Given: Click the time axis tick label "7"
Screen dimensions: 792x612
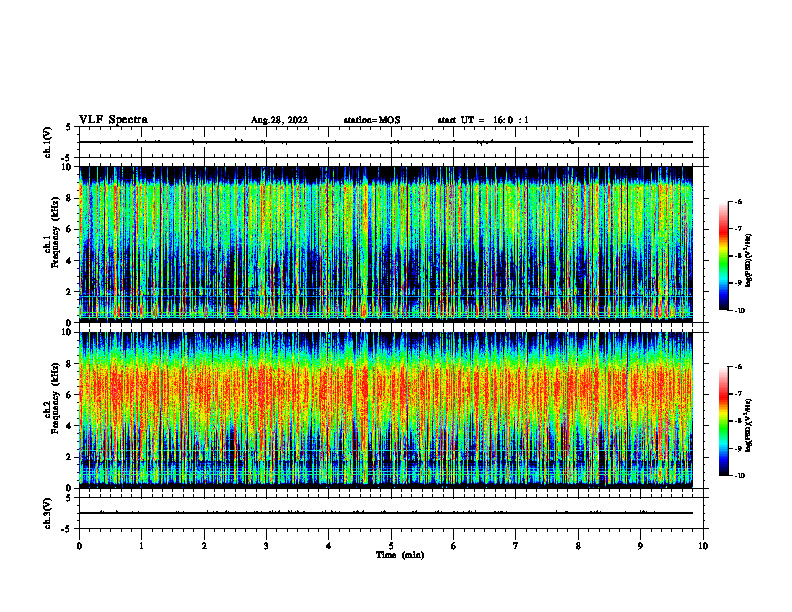Looking at the screenshot, I should tap(516, 546).
